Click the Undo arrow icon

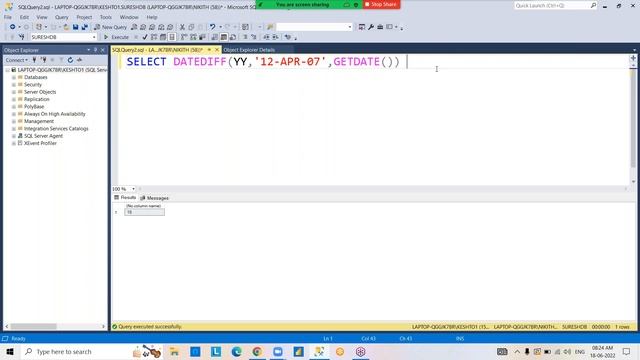(212, 27)
